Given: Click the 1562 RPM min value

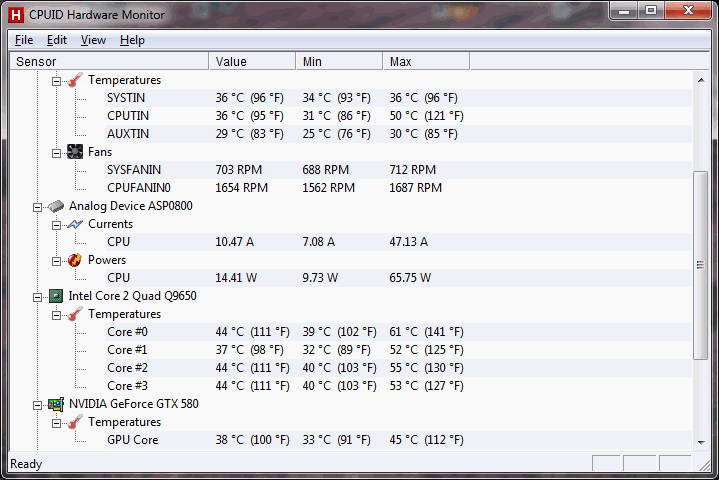Looking at the screenshot, I should tap(328, 188).
